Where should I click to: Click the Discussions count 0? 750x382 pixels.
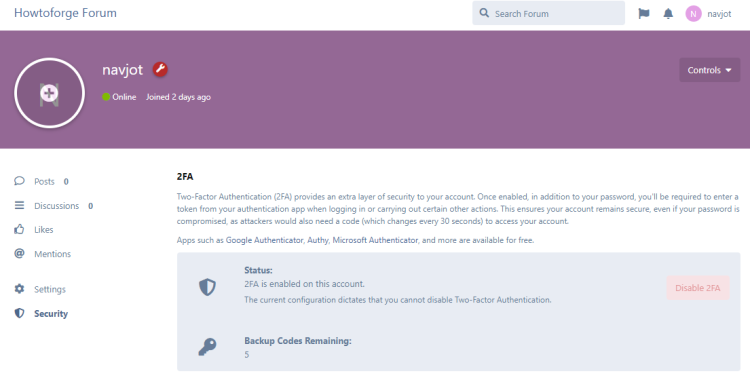coord(90,206)
